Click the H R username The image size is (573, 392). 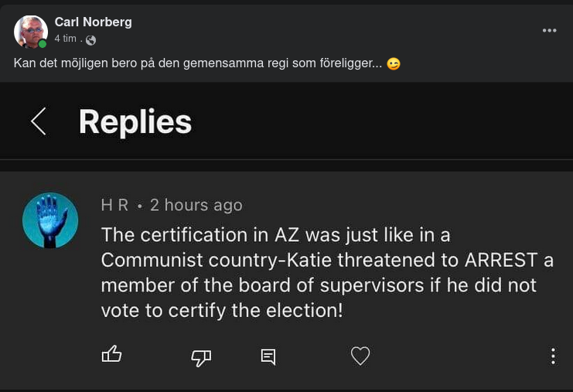click(x=114, y=205)
